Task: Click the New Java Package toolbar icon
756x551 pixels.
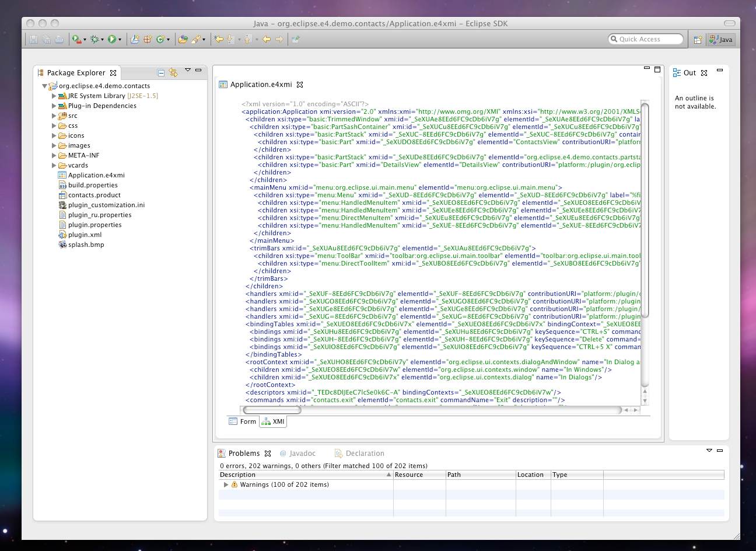Action: pyautogui.click(x=148, y=39)
